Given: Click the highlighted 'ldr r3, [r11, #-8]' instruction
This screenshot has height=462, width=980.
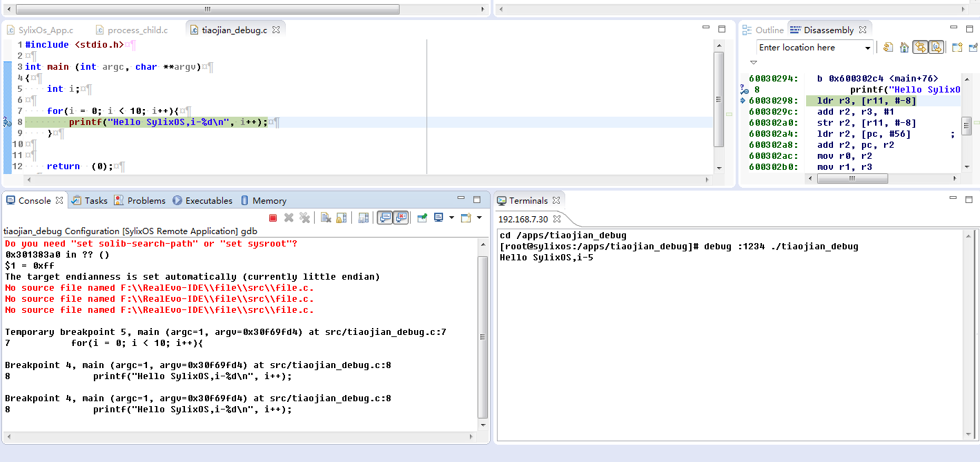Looking at the screenshot, I should pyautogui.click(x=867, y=101).
